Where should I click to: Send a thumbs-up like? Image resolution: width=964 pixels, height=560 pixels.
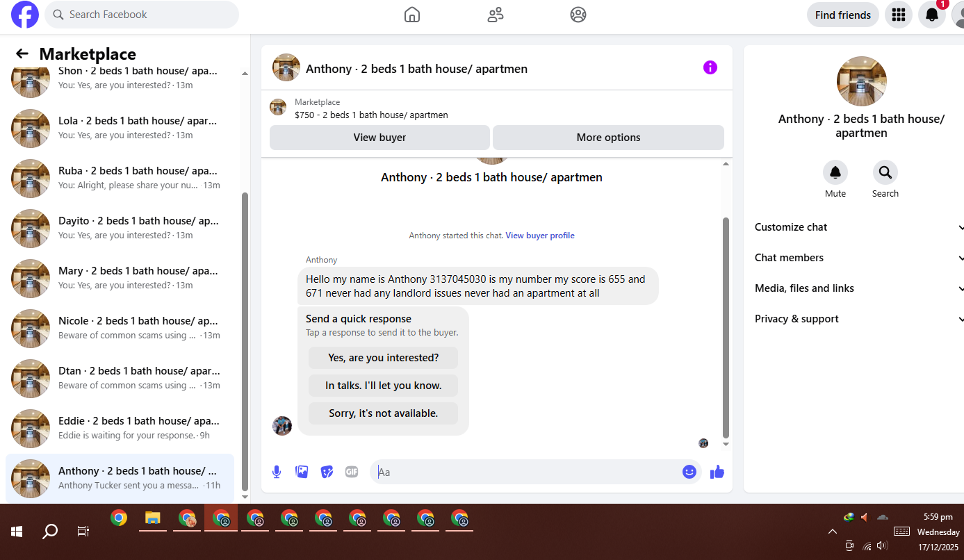coord(717,472)
